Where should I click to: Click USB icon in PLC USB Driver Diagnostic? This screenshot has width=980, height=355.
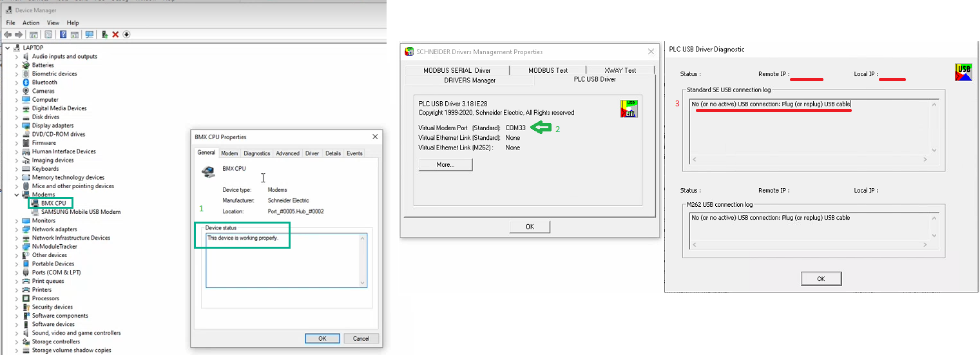(x=964, y=72)
